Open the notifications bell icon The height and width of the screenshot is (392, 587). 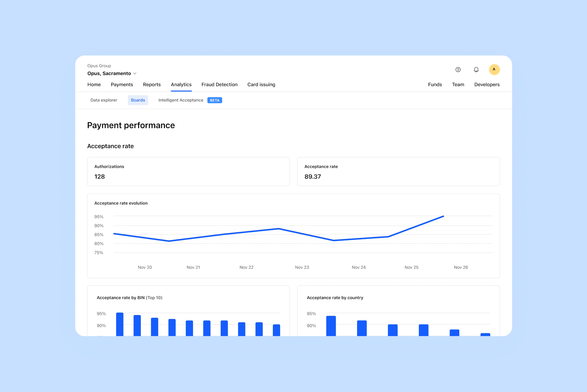point(476,69)
